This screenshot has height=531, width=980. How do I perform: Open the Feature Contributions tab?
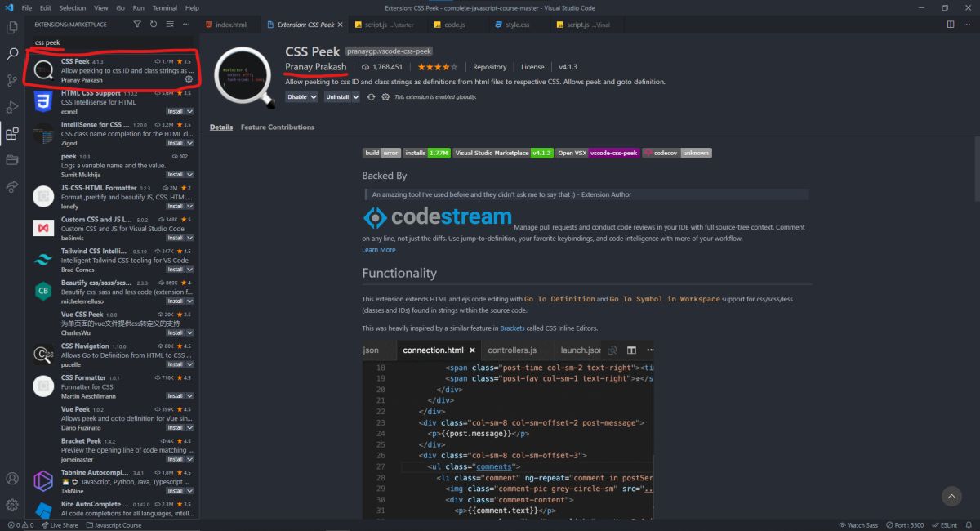click(278, 127)
